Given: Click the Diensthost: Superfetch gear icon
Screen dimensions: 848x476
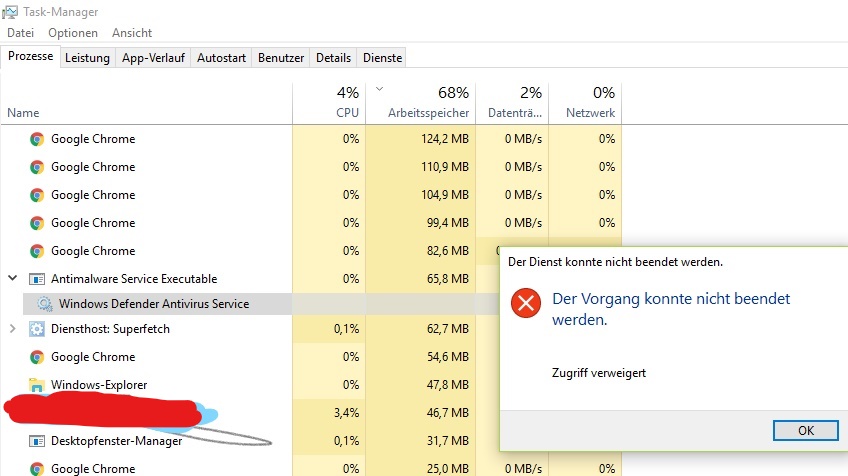Looking at the screenshot, I should pyautogui.click(x=37, y=329).
